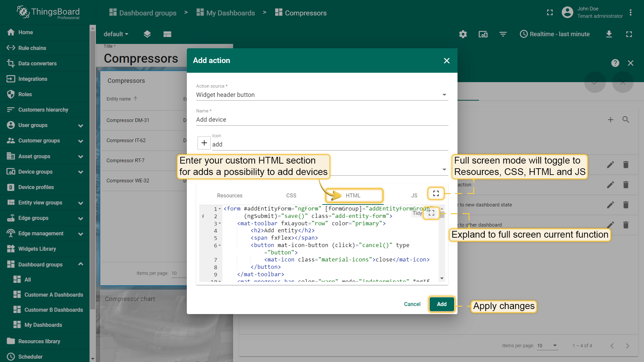Screen dimensions: 644x362
Task: Go to Dashboard groups breadcrumb
Action: tap(143, 13)
